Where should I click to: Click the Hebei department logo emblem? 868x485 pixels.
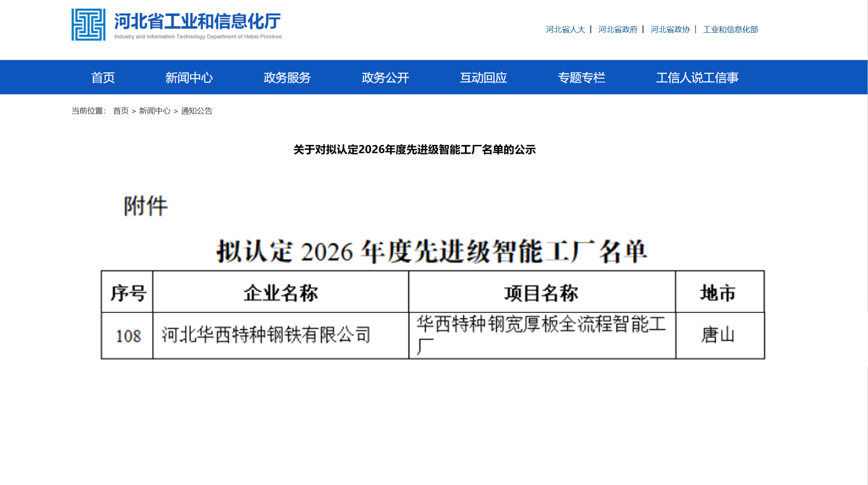click(x=89, y=25)
